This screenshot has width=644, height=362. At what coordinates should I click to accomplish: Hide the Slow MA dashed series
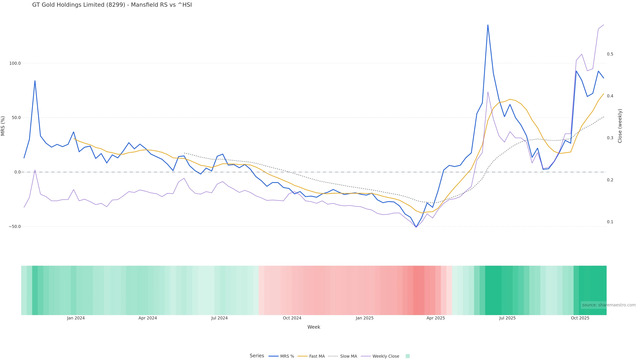(x=348, y=356)
